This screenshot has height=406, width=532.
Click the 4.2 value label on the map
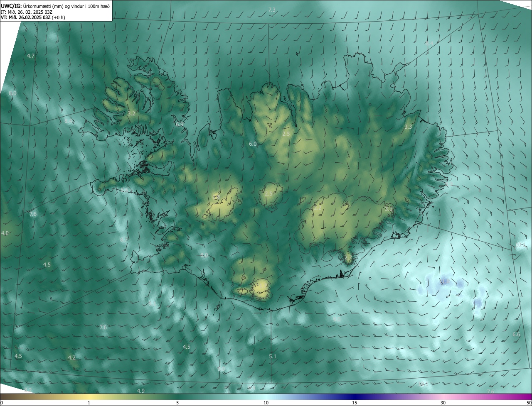pyautogui.click(x=72, y=357)
